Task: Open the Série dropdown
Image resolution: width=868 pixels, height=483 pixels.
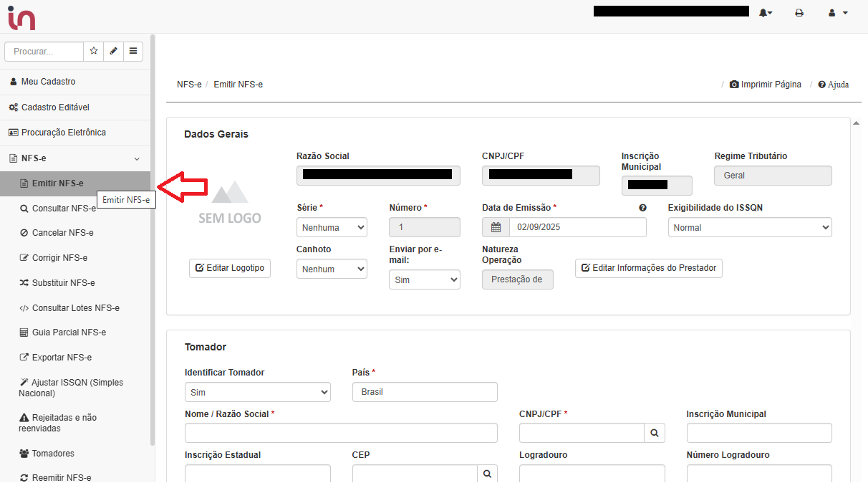Action: tap(332, 228)
